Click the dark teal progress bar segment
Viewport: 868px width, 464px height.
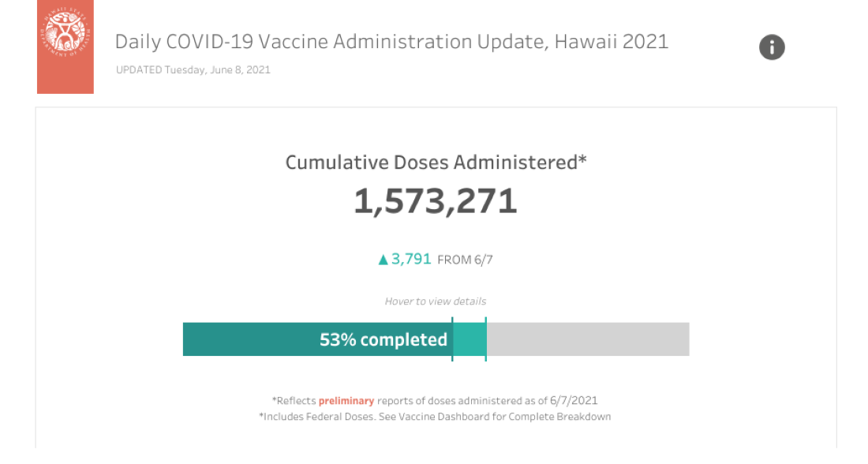tap(317, 339)
